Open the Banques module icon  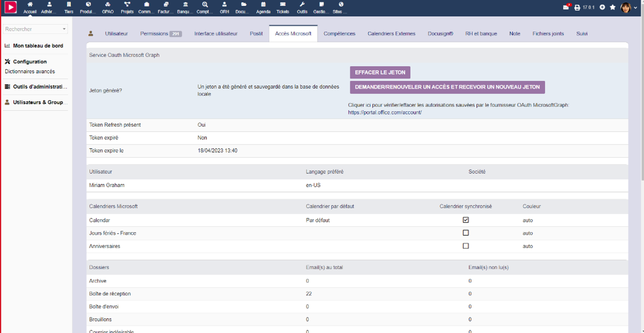click(185, 4)
